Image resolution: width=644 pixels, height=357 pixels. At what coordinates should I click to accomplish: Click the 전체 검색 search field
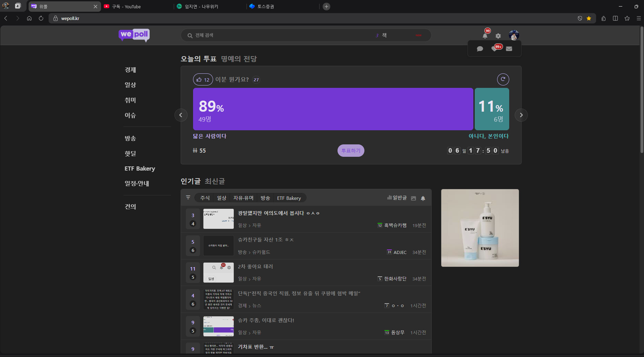(x=306, y=35)
